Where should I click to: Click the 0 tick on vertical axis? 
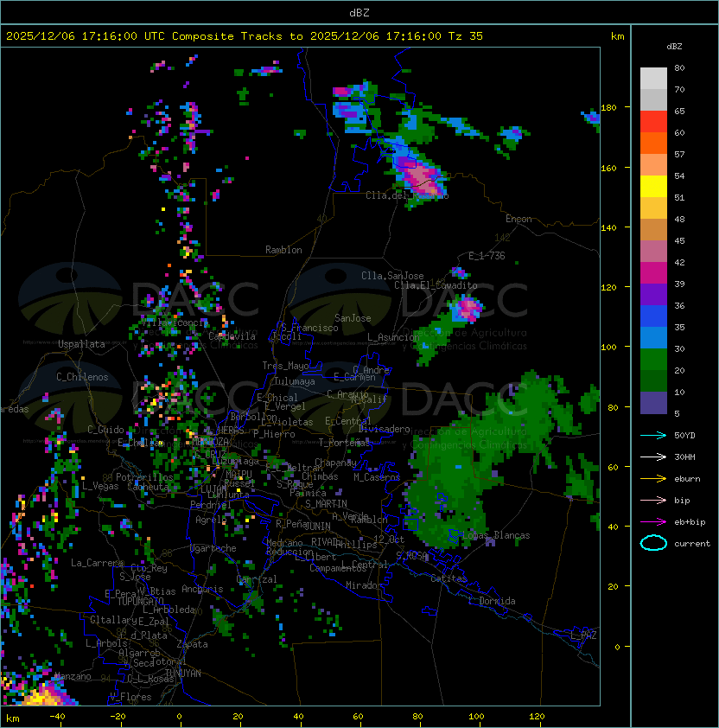617,647
